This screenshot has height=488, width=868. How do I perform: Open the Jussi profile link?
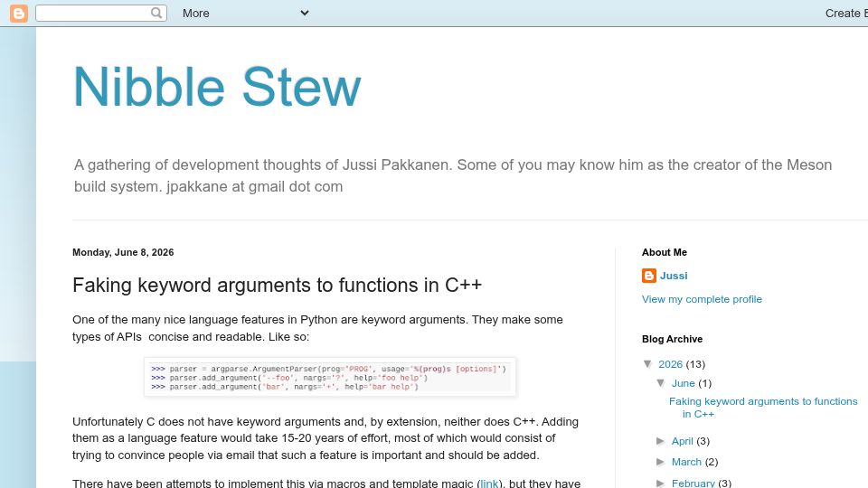[674, 276]
